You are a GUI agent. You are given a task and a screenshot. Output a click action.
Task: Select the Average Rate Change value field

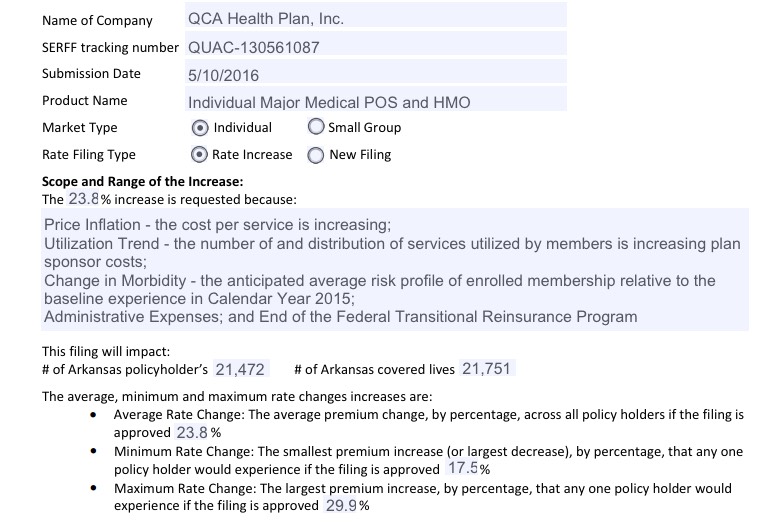coord(192,433)
